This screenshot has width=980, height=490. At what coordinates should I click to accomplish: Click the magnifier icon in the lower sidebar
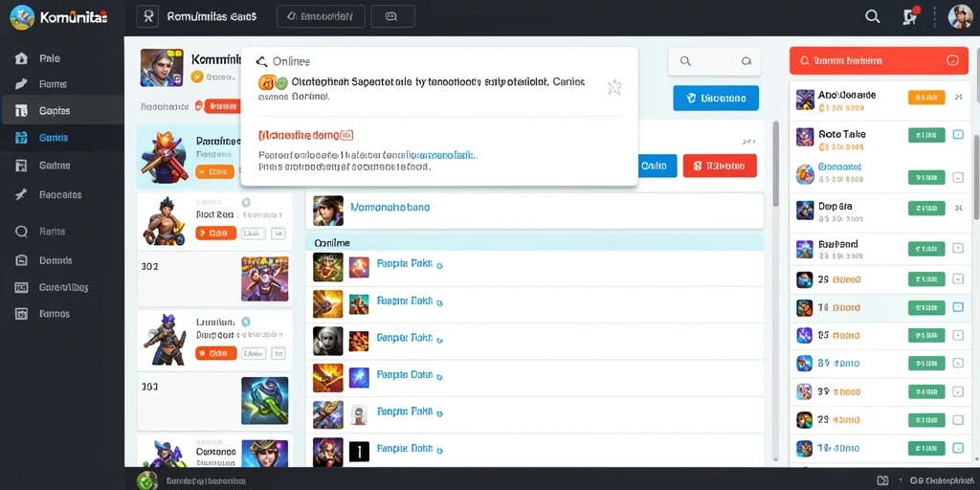tap(21, 232)
